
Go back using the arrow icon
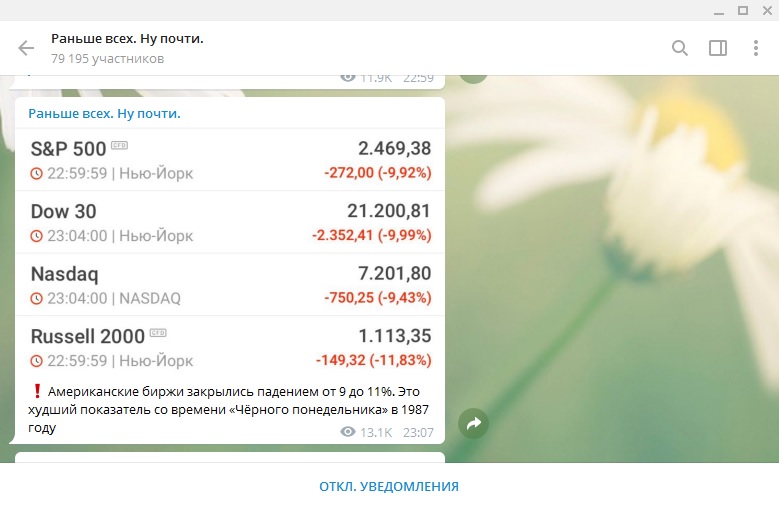coord(26,48)
